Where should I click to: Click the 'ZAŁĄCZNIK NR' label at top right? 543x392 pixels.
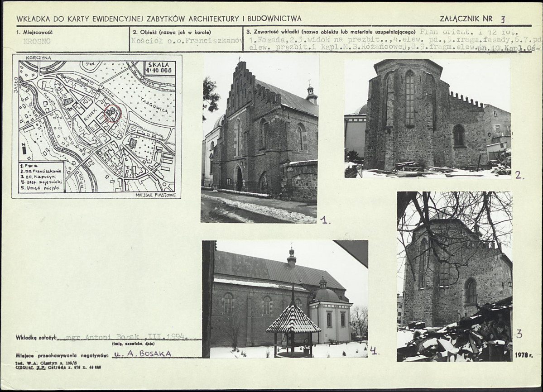point(466,19)
